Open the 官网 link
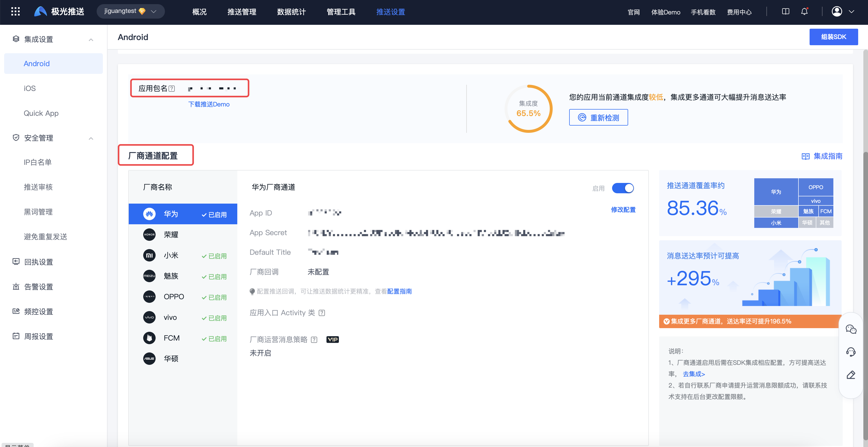The image size is (868, 447). pos(634,12)
